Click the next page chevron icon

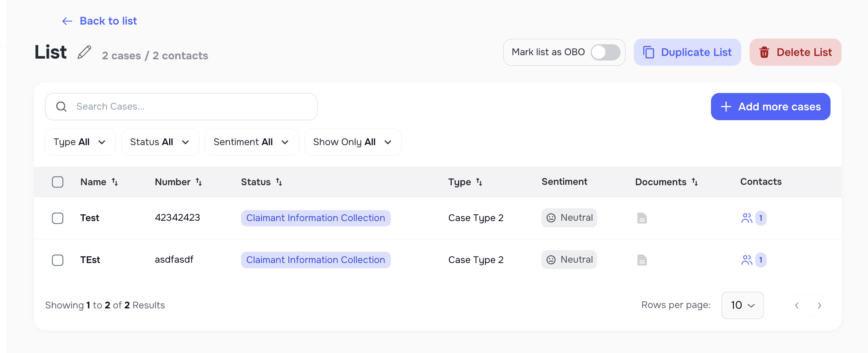tap(820, 305)
